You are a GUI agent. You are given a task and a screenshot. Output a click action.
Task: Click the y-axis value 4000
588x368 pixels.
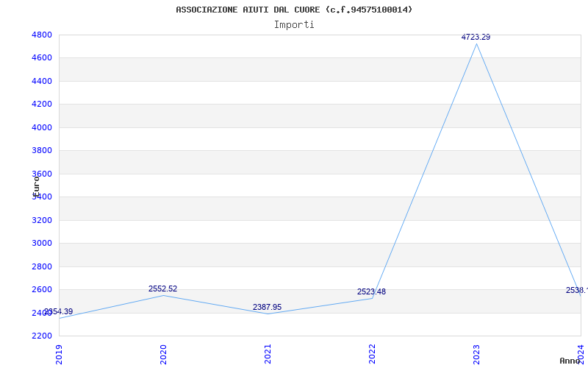point(41,127)
